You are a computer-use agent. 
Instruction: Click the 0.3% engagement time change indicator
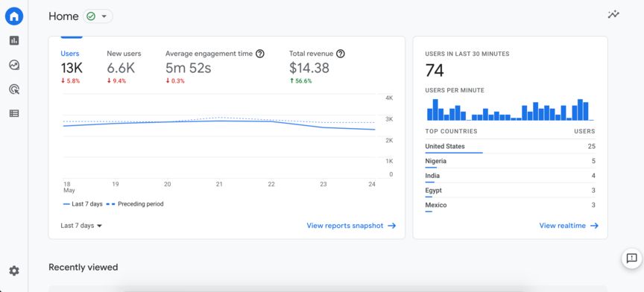175,81
